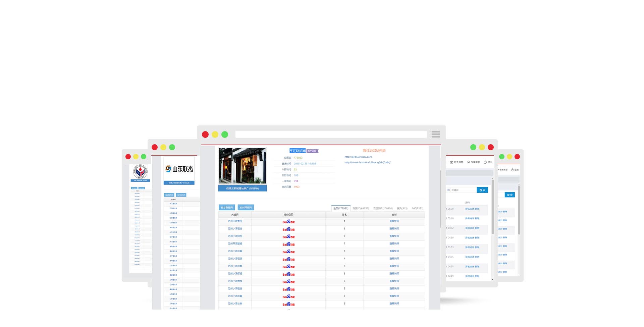Open 排名统计 in the 05:16 row
The width and height of the screenshot is (644, 327).
click(470, 219)
